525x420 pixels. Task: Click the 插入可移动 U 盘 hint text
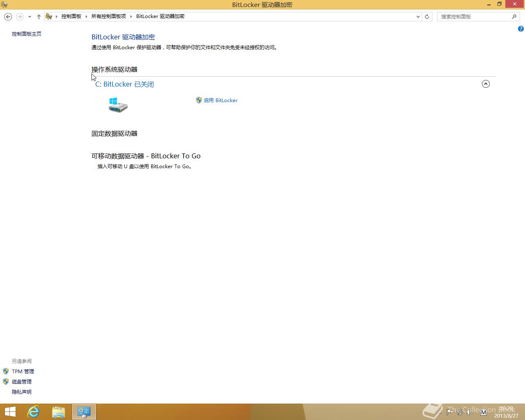point(144,167)
